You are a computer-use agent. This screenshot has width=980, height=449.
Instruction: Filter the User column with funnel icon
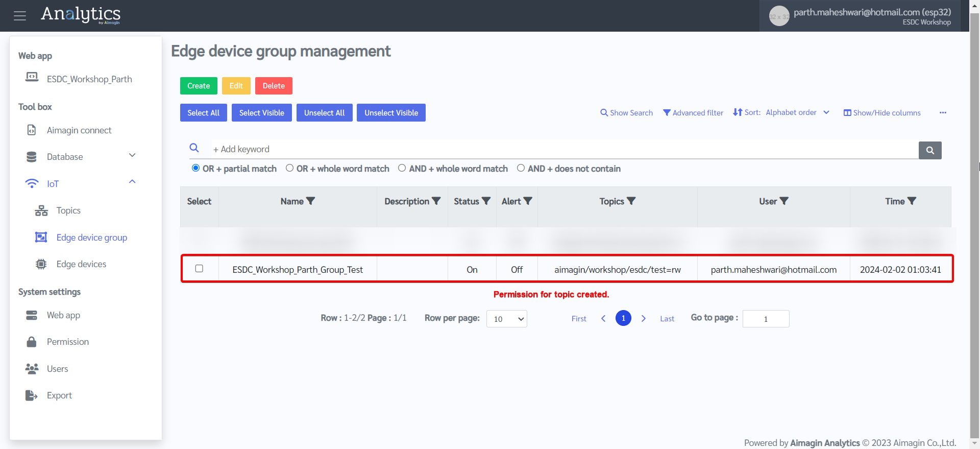pos(784,201)
